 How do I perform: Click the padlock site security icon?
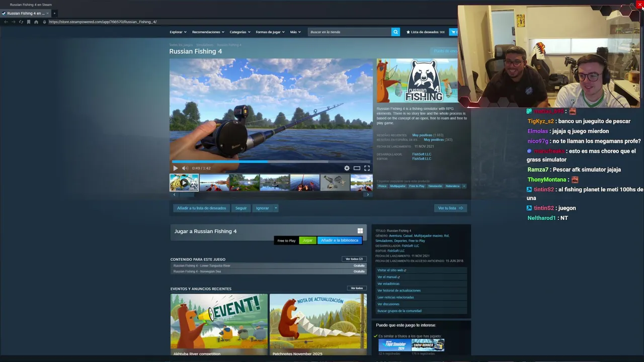pyautogui.click(x=44, y=22)
